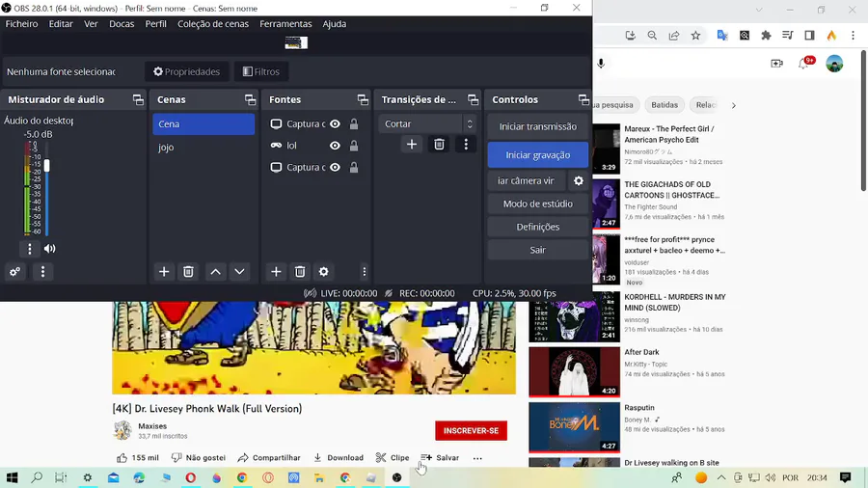Bookmark the page with the star icon

(695, 36)
